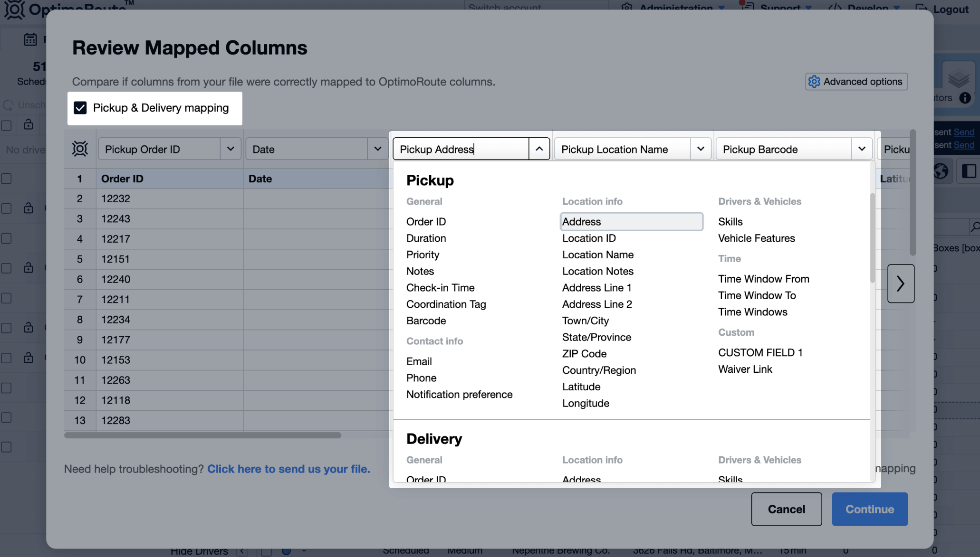
Task: Choose Time Window From in Pickup list
Action: (763, 279)
